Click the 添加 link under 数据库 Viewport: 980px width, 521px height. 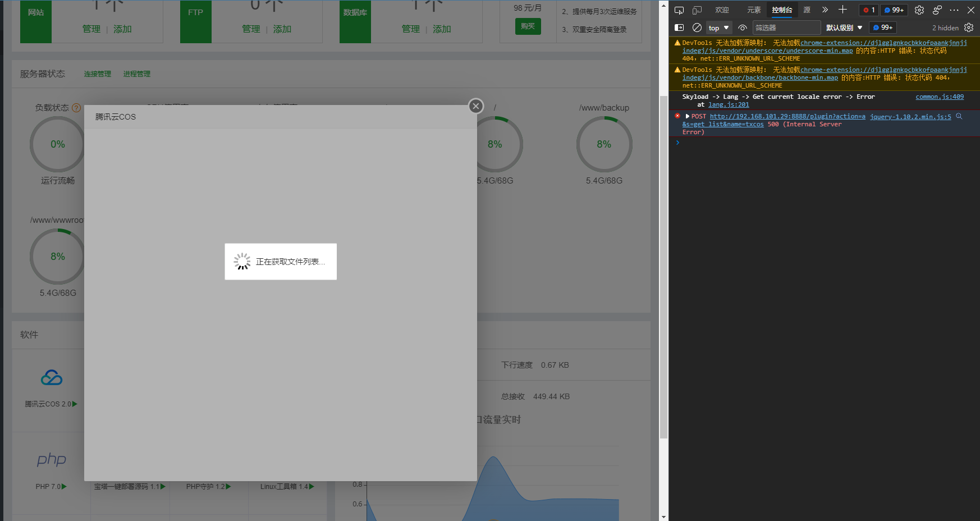442,29
